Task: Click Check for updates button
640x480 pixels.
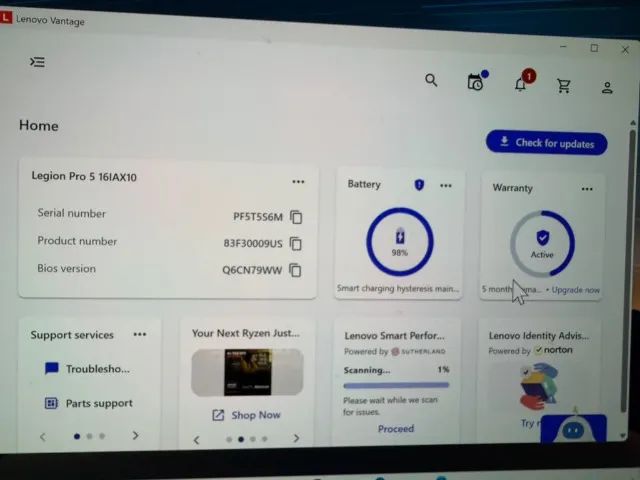Action: [x=547, y=143]
